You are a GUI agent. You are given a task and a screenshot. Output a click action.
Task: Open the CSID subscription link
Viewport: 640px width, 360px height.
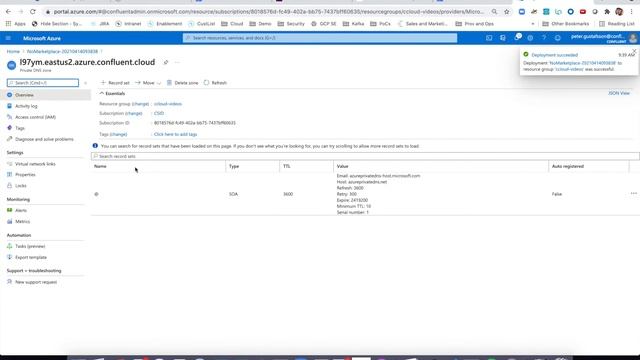click(x=159, y=113)
